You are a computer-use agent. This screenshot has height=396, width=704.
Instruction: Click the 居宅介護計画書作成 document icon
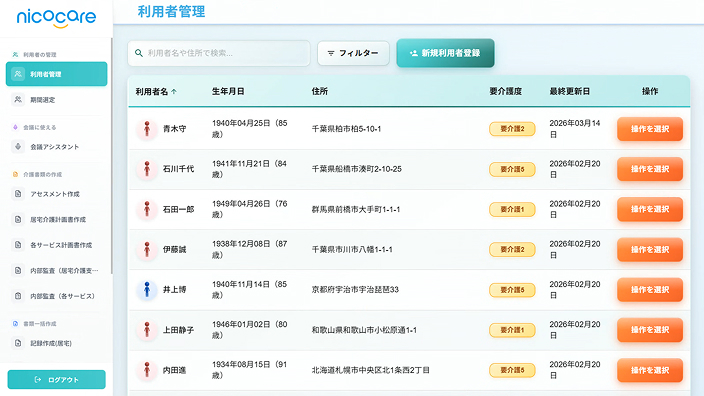click(18, 220)
